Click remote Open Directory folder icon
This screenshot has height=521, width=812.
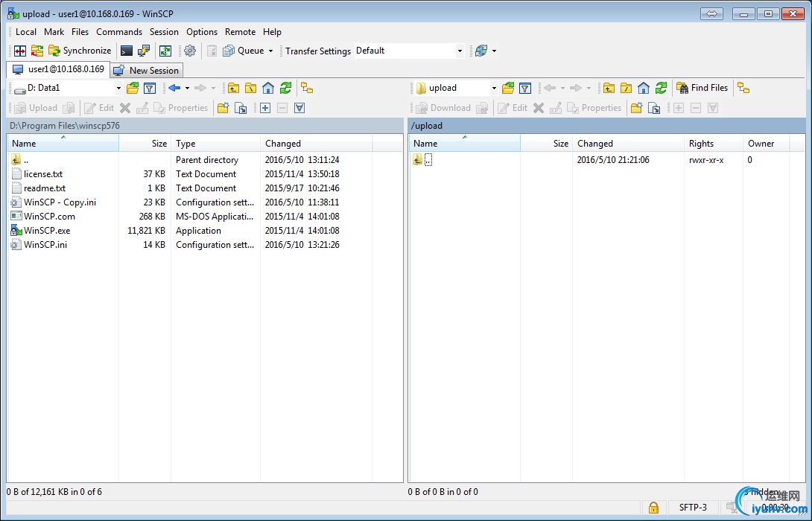[508, 89]
